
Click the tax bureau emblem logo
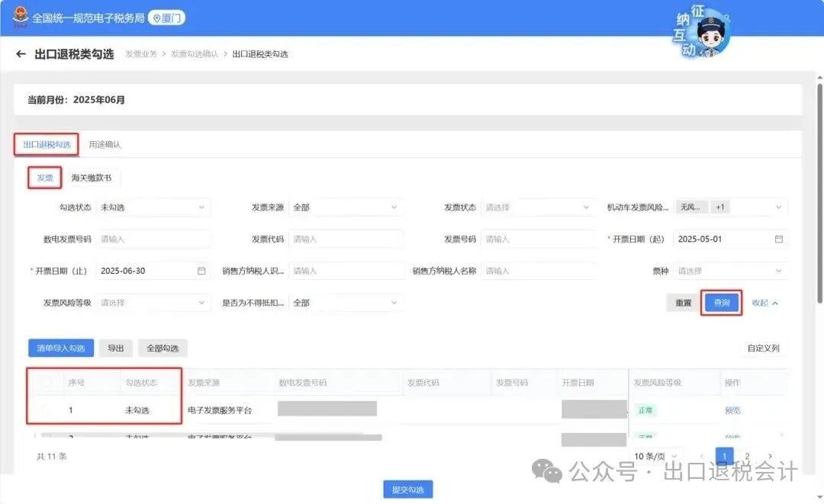pyautogui.click(x=15, y=18)
